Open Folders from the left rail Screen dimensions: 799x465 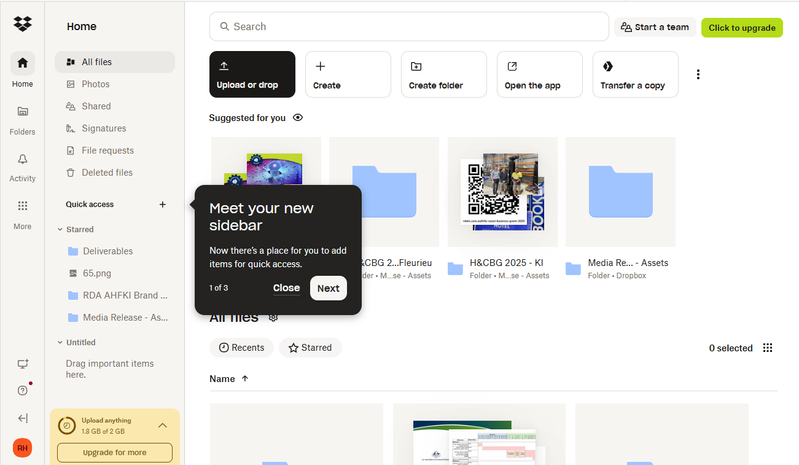coord(22,111)
